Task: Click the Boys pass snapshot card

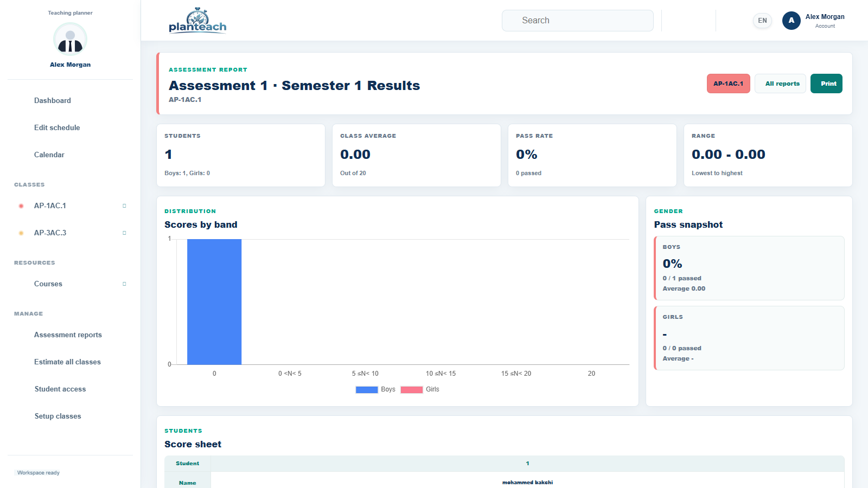Action: (749, 268)
